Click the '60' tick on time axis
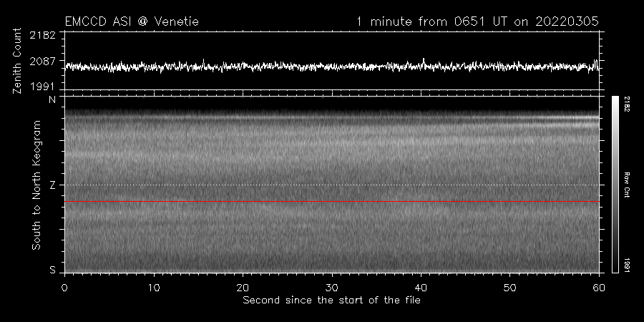The width and height of the screenshot is (644, 322). 599,288
